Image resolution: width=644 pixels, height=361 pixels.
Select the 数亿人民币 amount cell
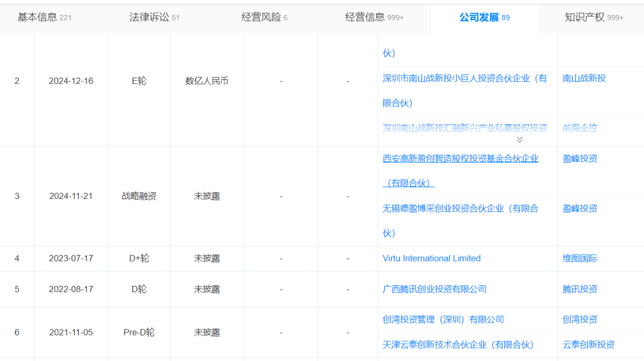pos(206,81)
